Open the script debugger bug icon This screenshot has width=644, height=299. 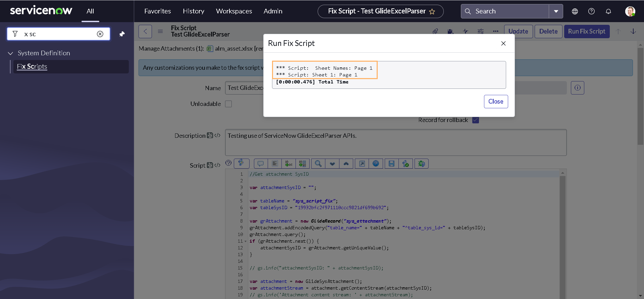click(422, 164)
